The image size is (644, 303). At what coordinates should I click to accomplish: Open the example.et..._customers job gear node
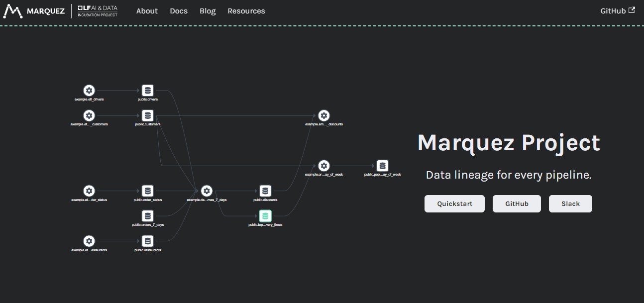89,115
